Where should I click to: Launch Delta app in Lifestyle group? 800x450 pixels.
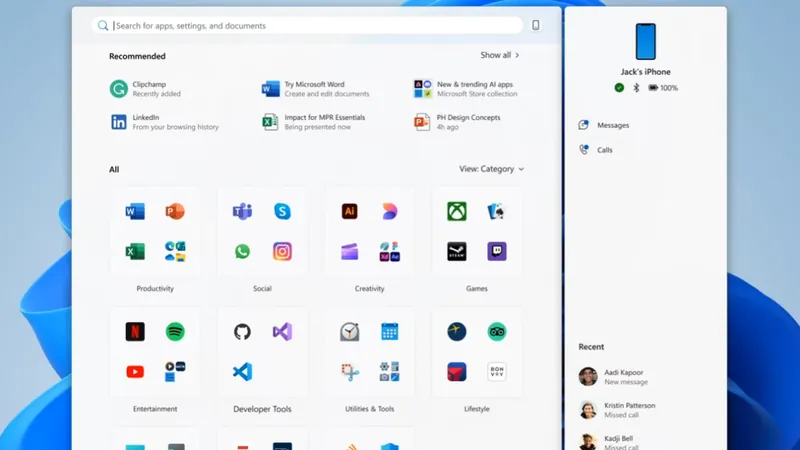click(457, 372)
